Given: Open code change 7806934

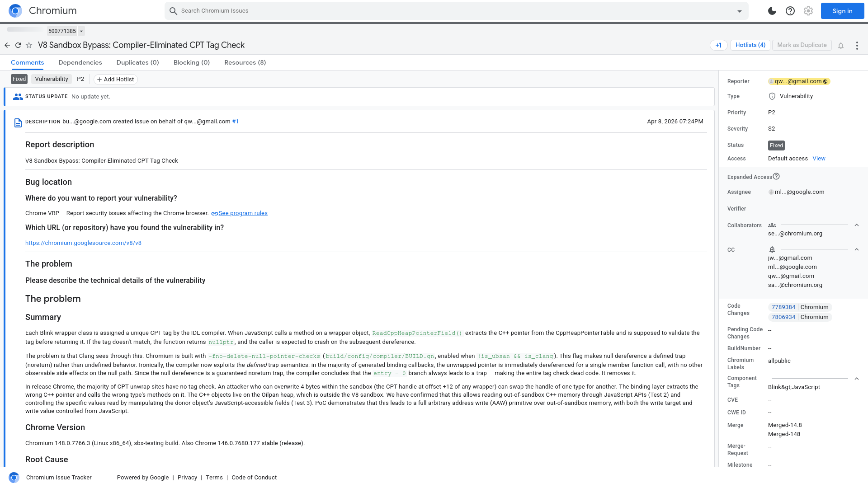Looking at the screenshot, I should [x=783, y=317].
